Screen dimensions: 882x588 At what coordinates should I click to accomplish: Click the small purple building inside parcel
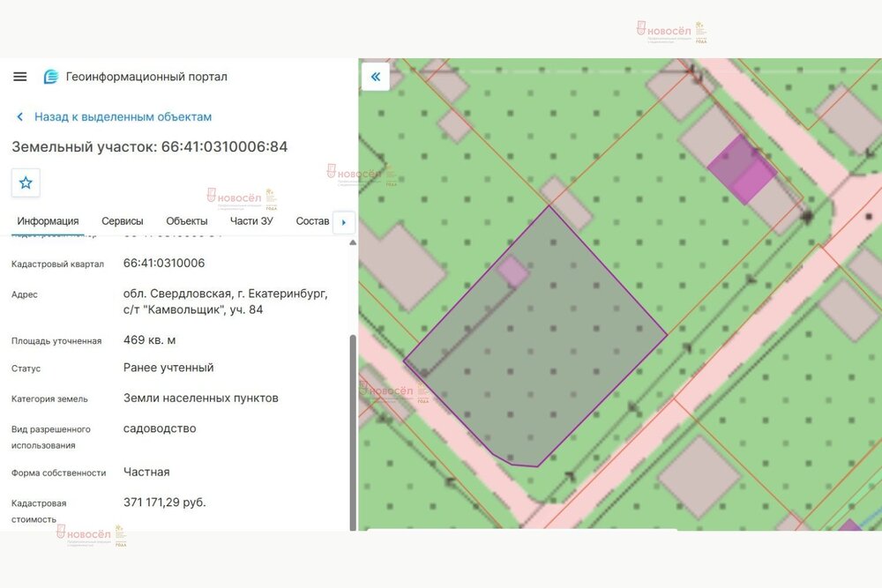click(x=512, y=271)
